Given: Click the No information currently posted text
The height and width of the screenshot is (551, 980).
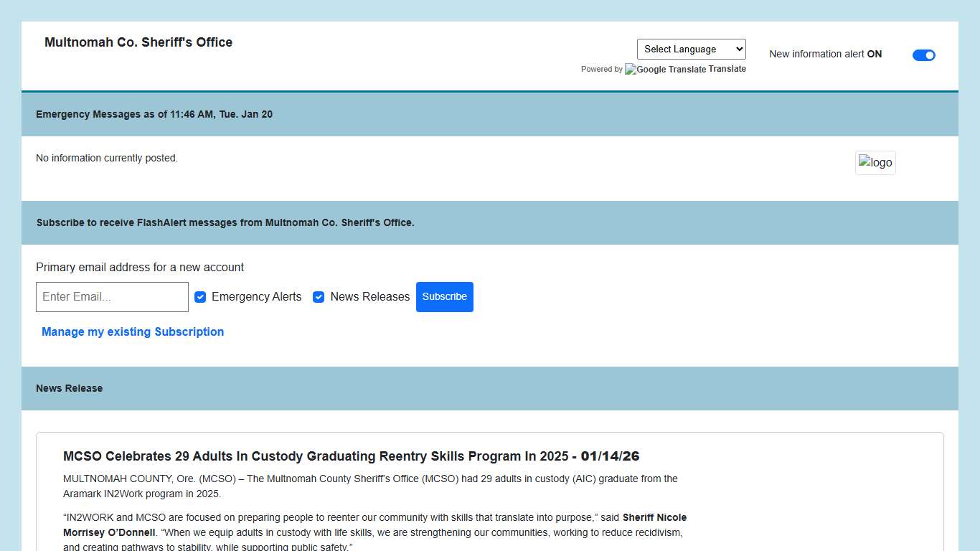Looking at the screenshot, I should click(x=107, y=158).
